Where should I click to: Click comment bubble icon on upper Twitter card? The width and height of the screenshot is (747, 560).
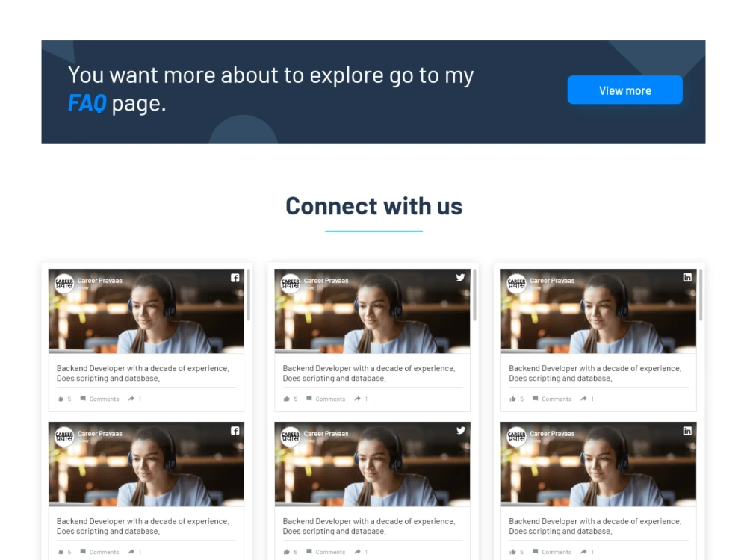coord(309,399)
